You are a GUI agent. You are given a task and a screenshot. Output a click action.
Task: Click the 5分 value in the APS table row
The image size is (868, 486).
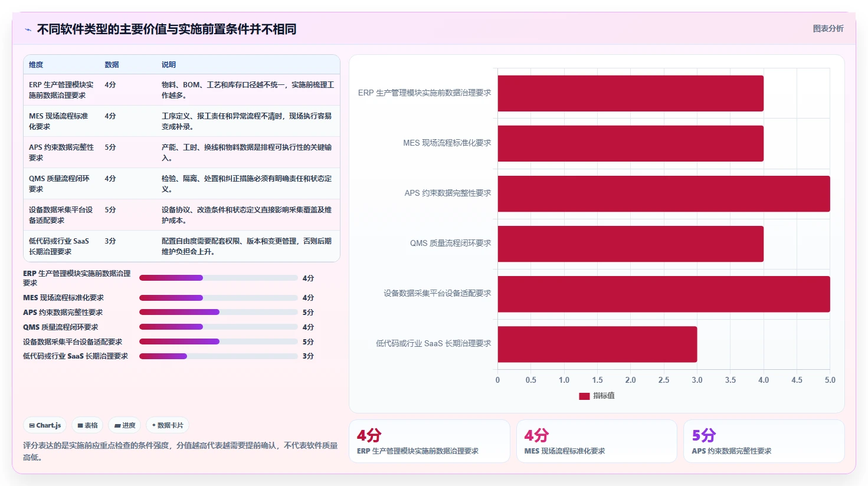pyautogui.click(x=110, y=147)
